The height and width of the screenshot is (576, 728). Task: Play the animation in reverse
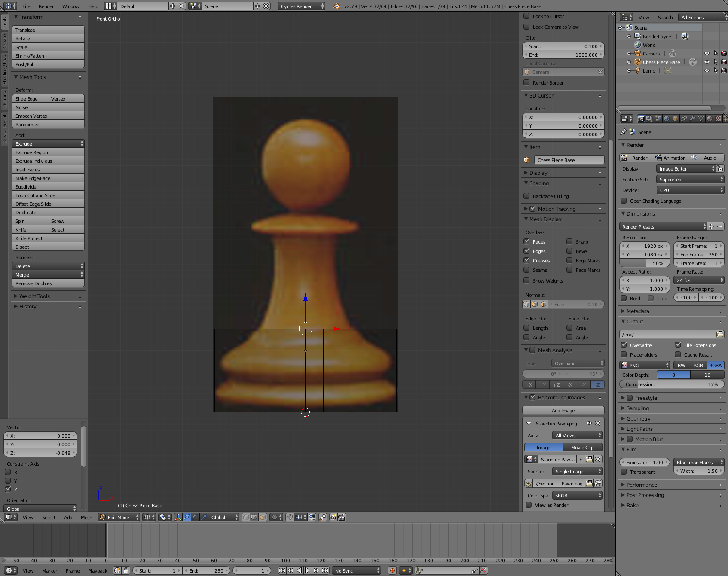tap(299, 570)
